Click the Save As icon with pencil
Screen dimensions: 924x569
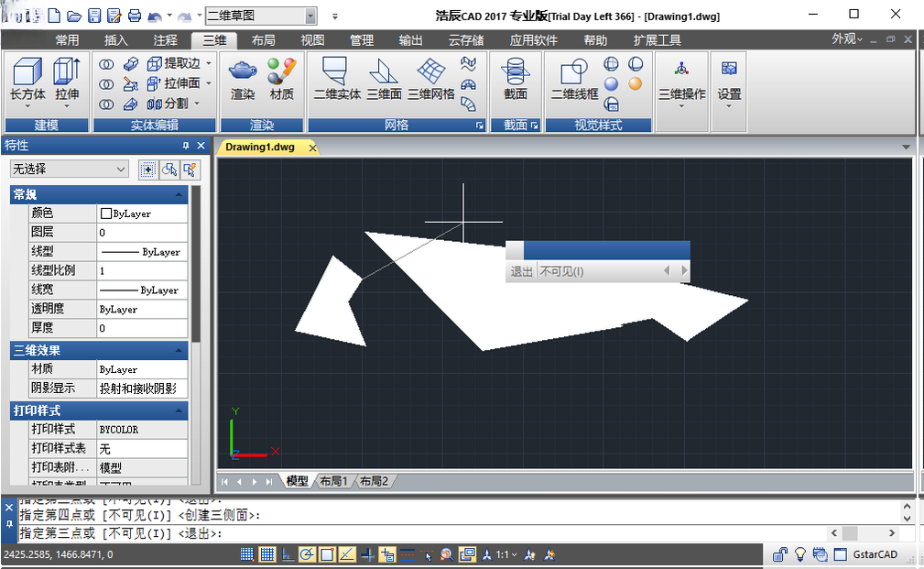pyautogui.click(x=114, y=16)
